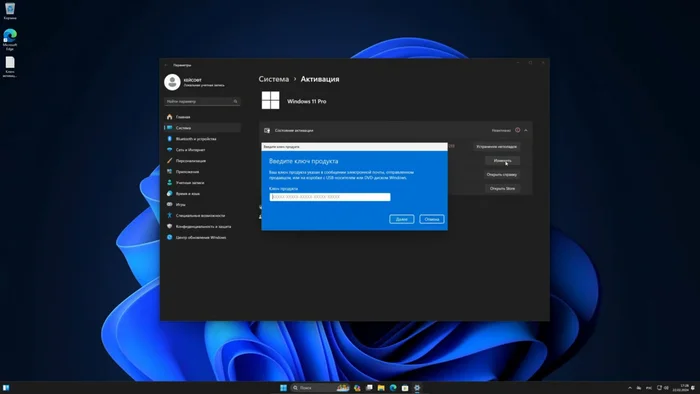Click the Ключ продукта input field
Image resolution: width=700 pixels, height=394 pixels.
click(x=330, y=197)
